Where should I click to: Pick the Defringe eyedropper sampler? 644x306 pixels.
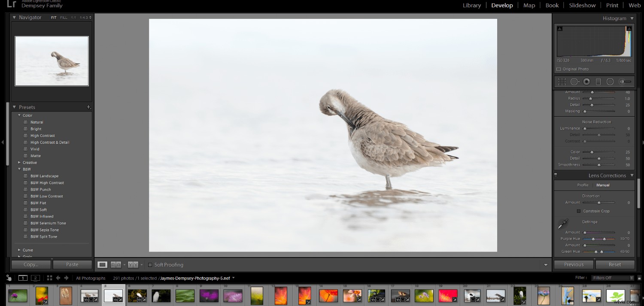click(563, 224)
